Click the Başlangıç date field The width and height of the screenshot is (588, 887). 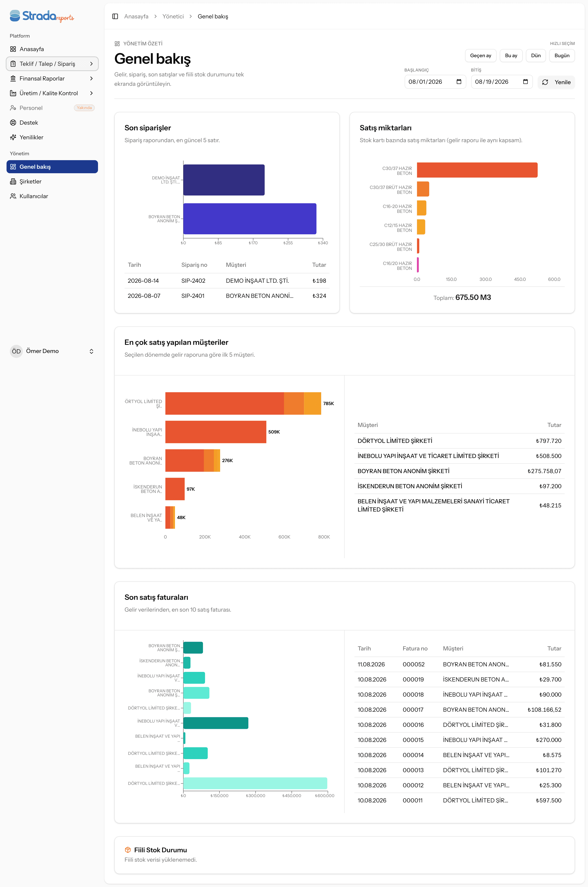tap(435, 82)
